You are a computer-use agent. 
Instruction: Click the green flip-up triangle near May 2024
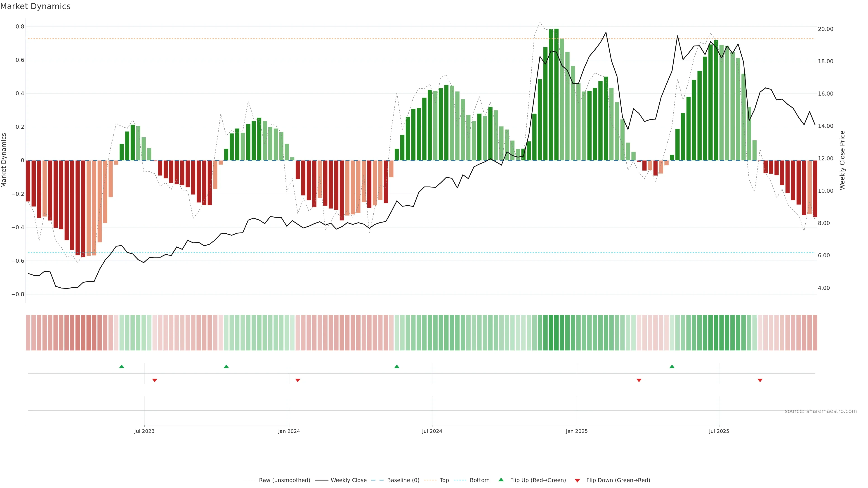[x=397, y=366]
